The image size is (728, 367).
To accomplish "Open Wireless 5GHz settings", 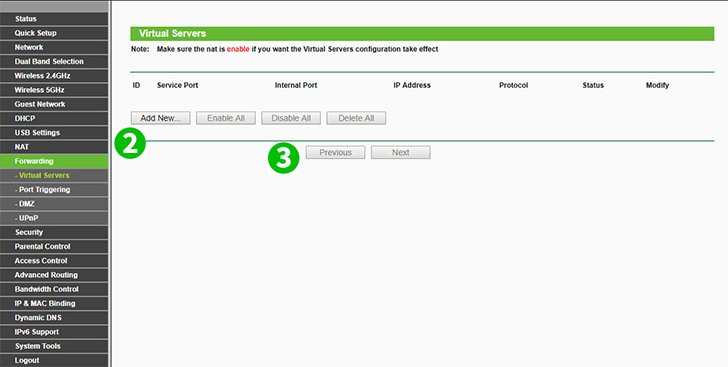I will pyautogui.click(x=54, y=90).
